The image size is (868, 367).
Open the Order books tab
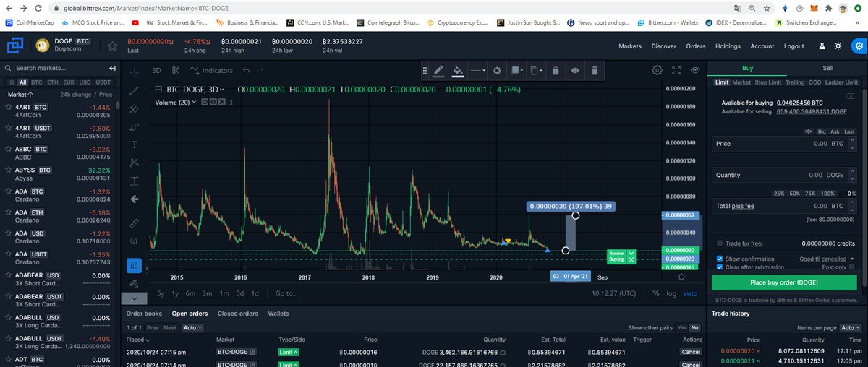[144, 314]
